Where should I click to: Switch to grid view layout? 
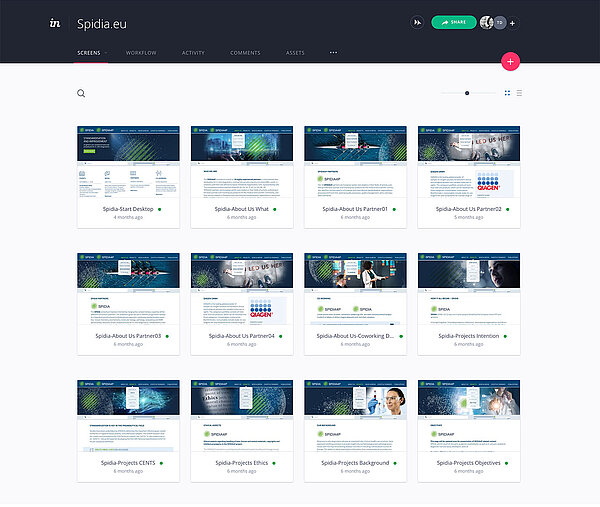tap(507, 93)
